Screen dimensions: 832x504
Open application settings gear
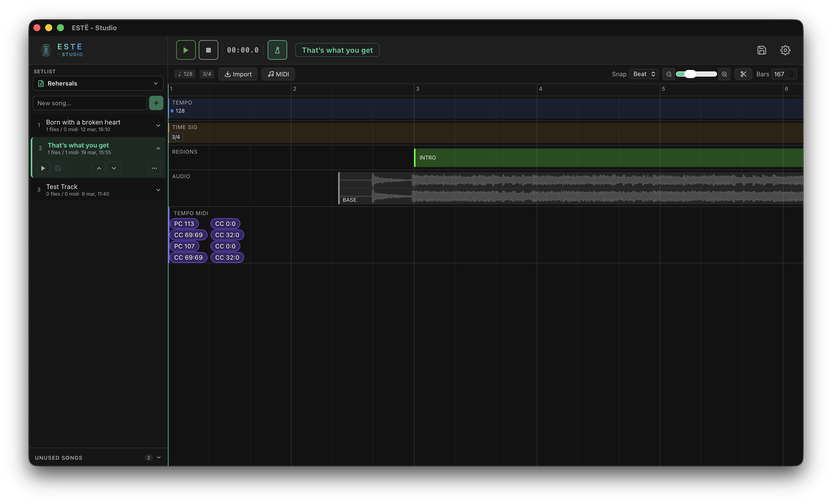coord(785,50)
